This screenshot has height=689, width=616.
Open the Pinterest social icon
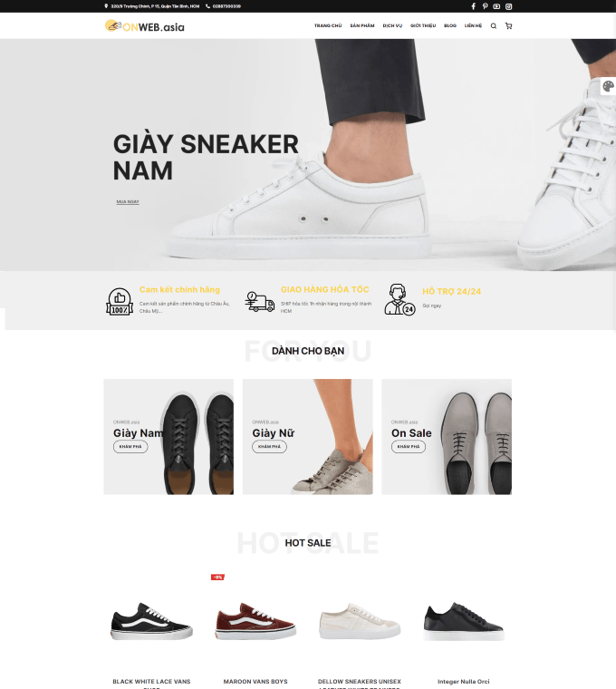point(485,6)
